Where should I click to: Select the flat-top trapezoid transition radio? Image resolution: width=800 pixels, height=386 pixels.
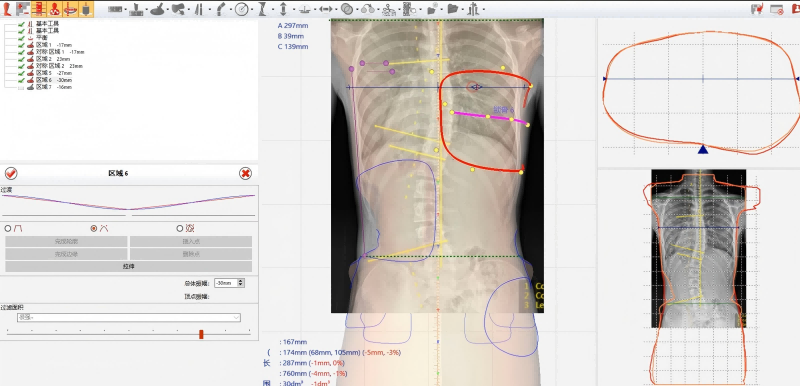[8, 228]
